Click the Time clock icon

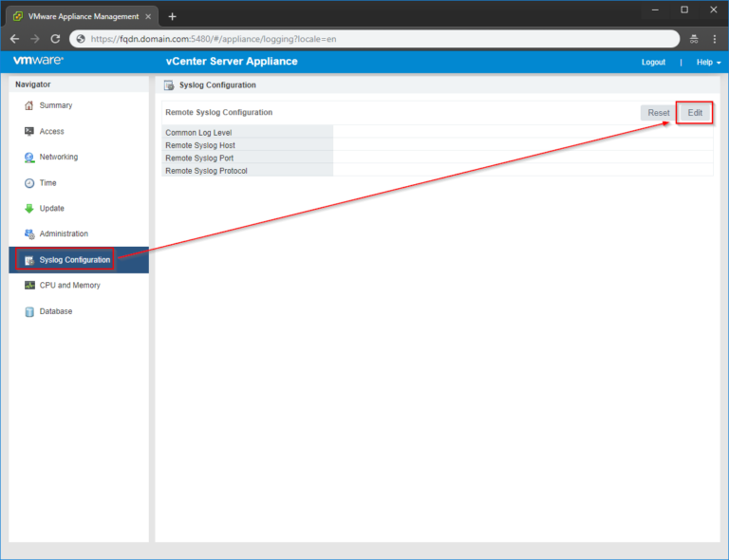click(29, 183)
